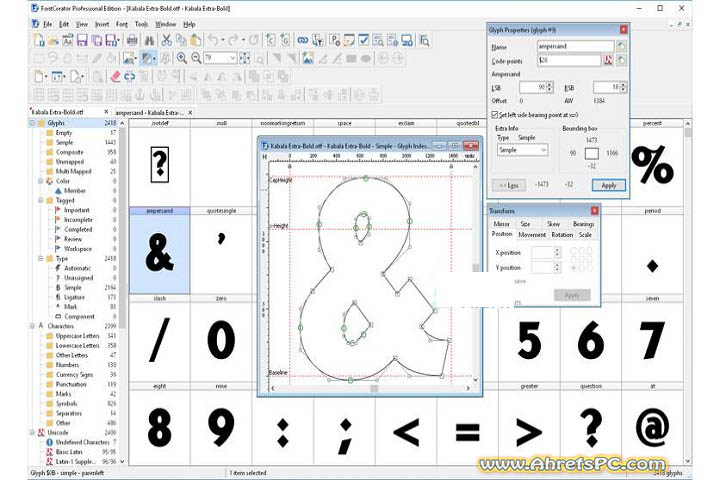Screen dimensions: 720x480
Task: Click the icon right of the Name field
Action: (x=621, y=46)
